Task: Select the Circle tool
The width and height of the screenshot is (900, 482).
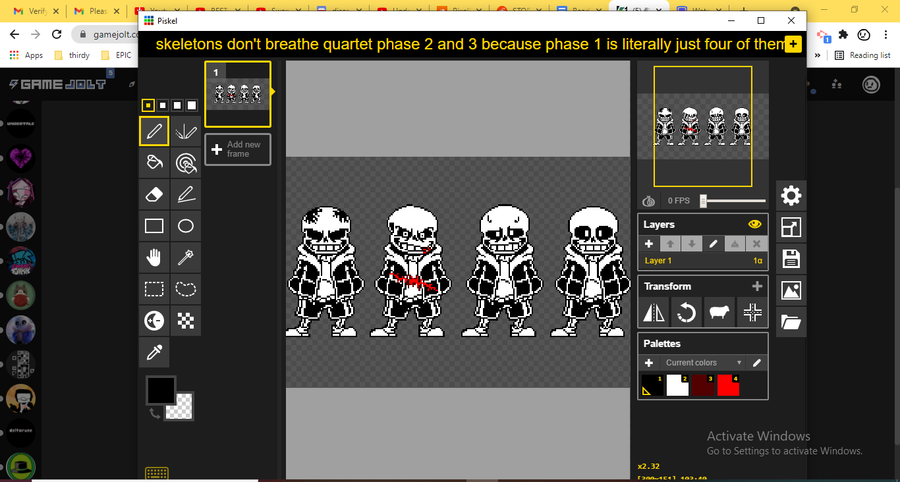Action: (x=185, y=226)
